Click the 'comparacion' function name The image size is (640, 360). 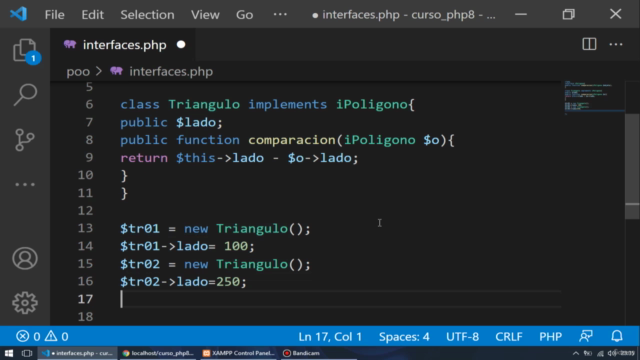(292, 140)
